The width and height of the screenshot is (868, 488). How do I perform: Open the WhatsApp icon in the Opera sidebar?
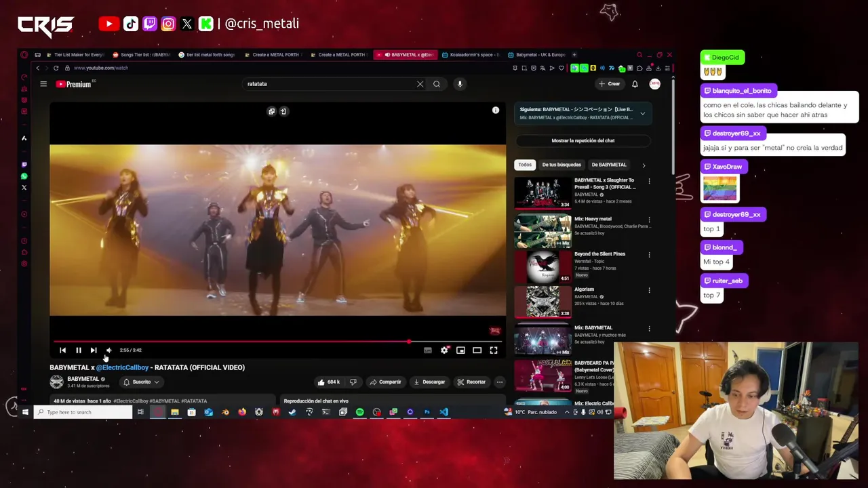(24, 176)
